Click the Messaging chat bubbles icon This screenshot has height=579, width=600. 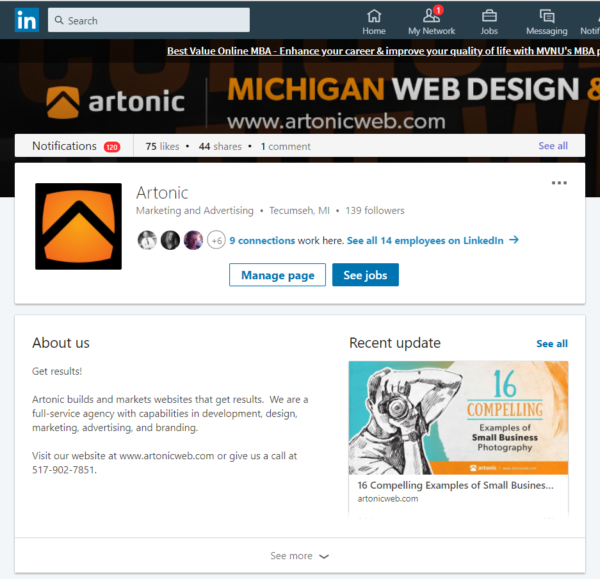(547, 16)
